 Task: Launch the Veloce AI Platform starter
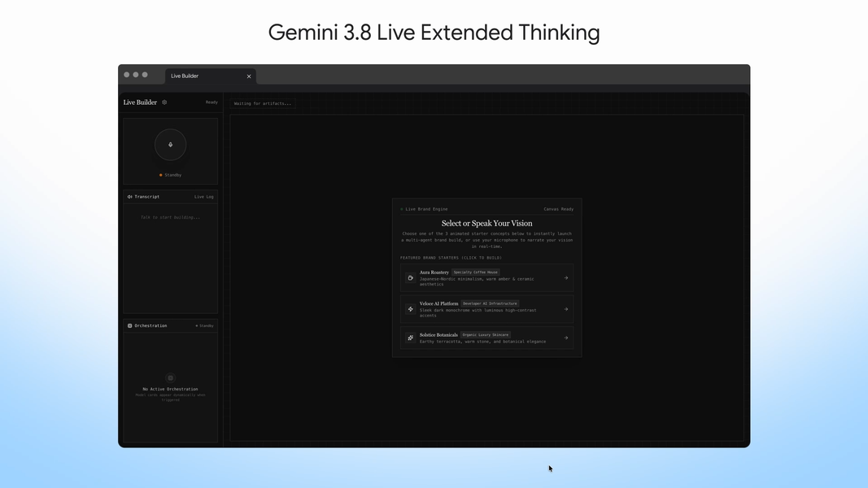[x=486, y=309]
